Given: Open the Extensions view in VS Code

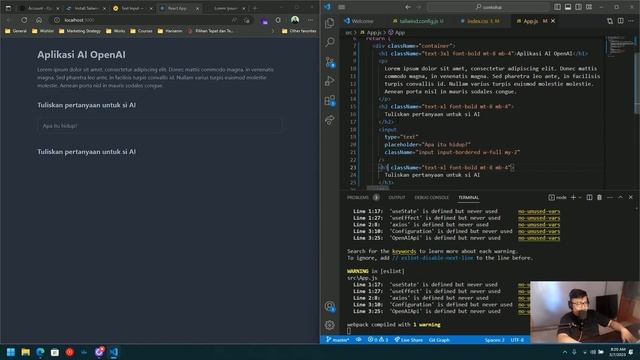Looking at the screenshot, I should coord(330,100).
